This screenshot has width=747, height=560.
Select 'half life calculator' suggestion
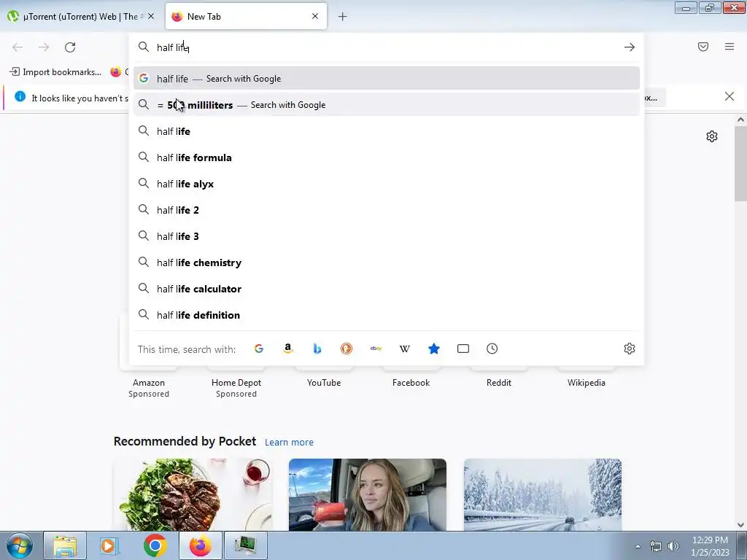(387, 289)
